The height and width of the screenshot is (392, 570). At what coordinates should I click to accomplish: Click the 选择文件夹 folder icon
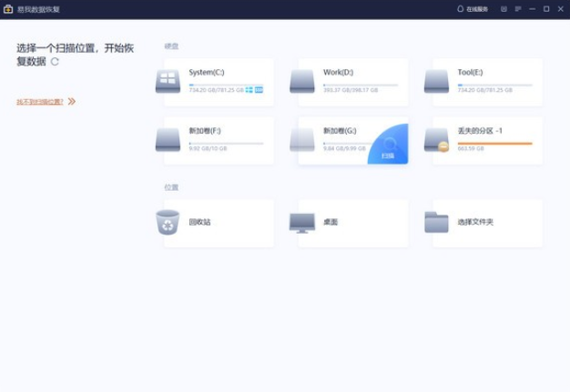point(437,222)
